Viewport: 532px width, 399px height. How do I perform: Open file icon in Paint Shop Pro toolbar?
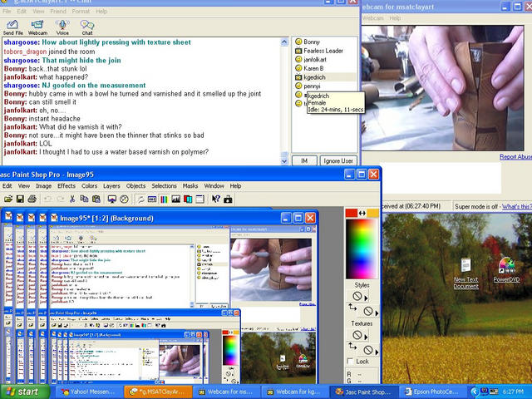tap(8, 199)
